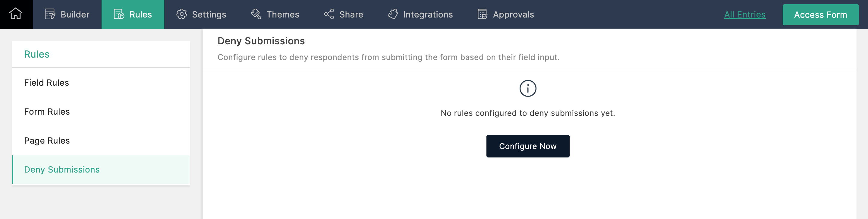Click the Builder form icon
This screenshot has height=219, width=868.
[50, 14]
